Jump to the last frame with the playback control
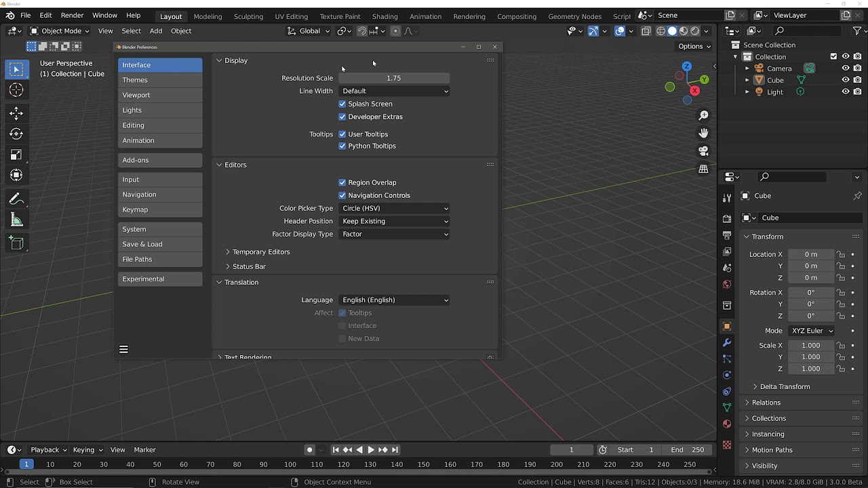Image resolution: width=868 pixels, height=488 pixels. coord(394,449)
